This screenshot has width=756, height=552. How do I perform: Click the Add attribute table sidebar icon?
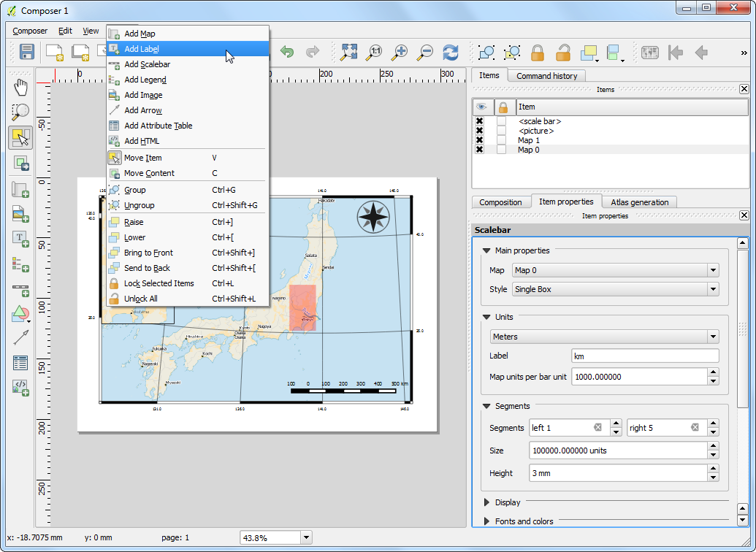point(20,362)
